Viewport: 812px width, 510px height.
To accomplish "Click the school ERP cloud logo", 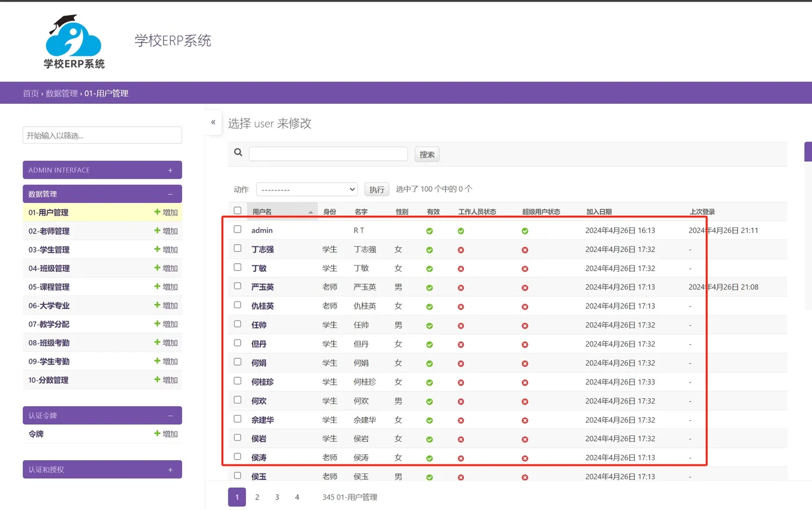I will click(x=74, y=42).
